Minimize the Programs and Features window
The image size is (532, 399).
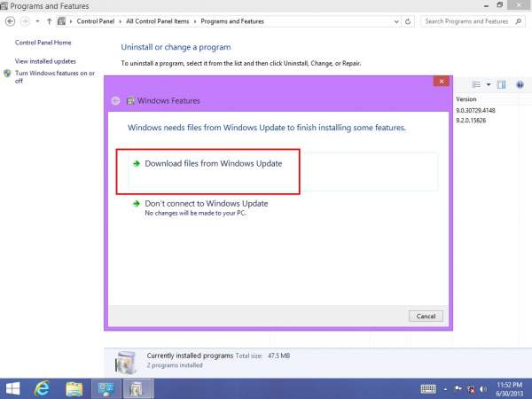click(x=486, y=5)
